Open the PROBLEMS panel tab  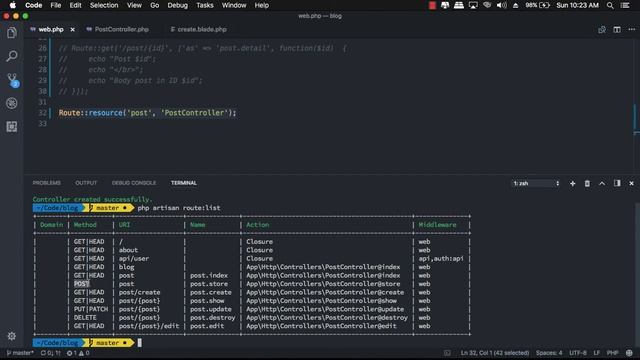[47, 183]
